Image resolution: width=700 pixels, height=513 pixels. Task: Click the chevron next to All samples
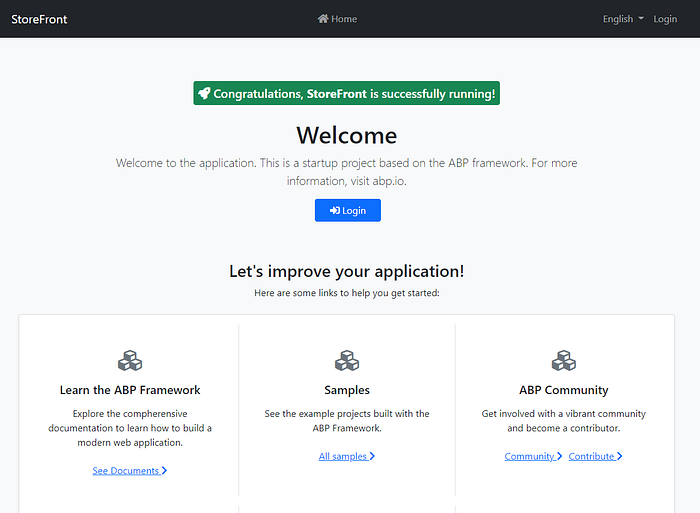tap(372, 456)
